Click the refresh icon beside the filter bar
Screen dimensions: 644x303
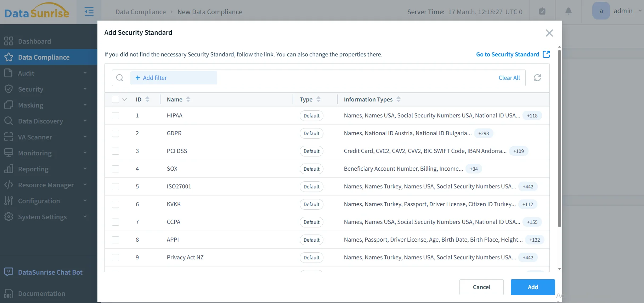point(537,78)
